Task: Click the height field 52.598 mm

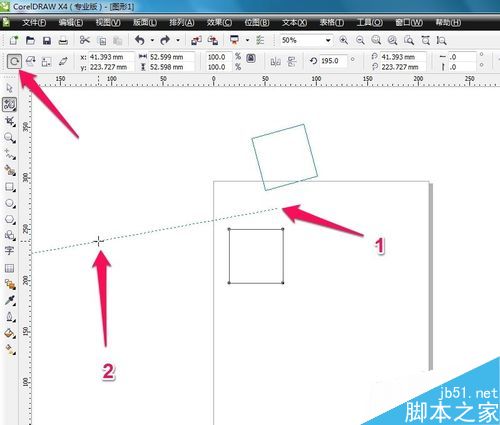Action: pyautogui.click(x=171, y=67)
